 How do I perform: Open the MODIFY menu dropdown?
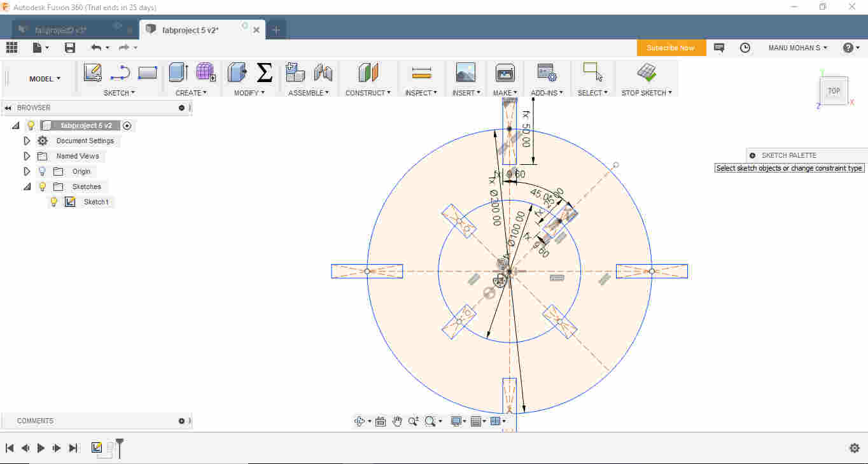point(249,93)
